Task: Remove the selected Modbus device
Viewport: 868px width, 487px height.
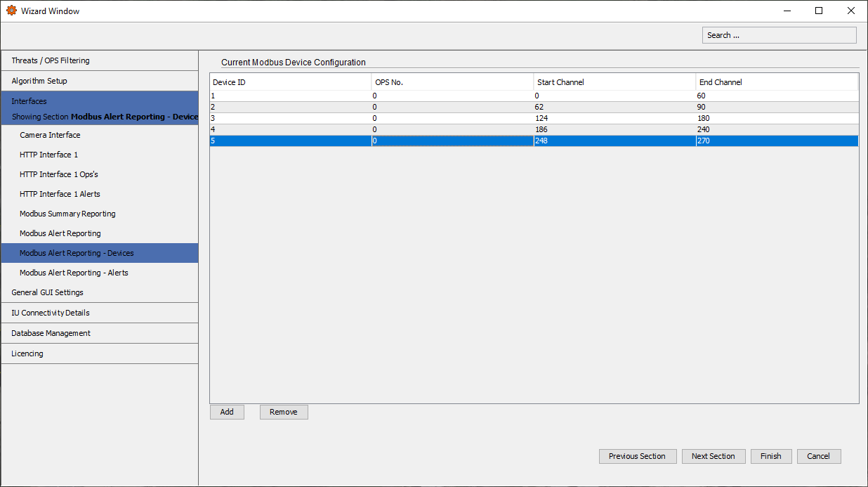Action: (x=284, y=412)
